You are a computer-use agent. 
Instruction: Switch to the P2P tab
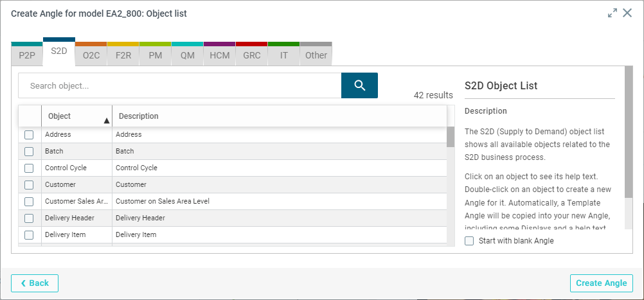point(27,55)
